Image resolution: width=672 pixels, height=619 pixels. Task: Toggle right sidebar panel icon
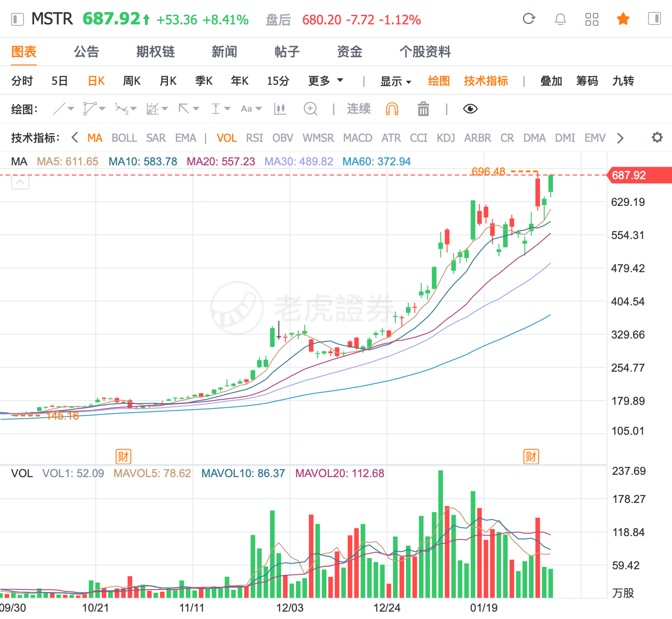(x=654, y=19)
